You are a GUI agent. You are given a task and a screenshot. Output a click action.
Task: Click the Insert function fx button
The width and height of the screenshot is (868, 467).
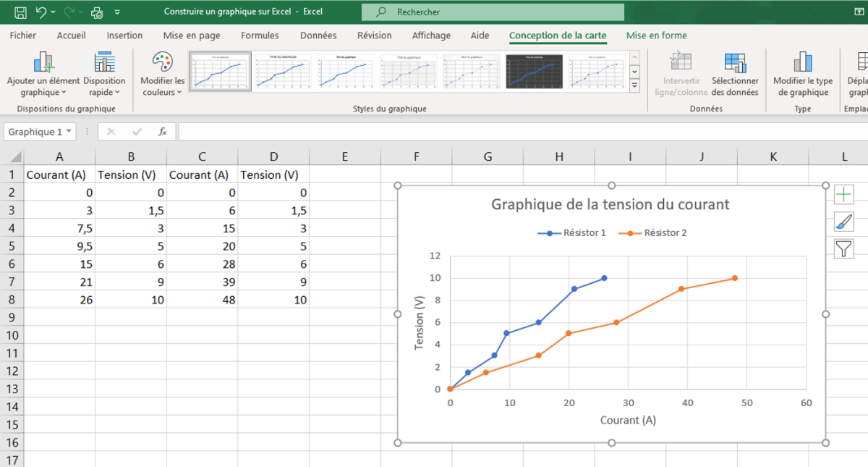tap(163, 132)
